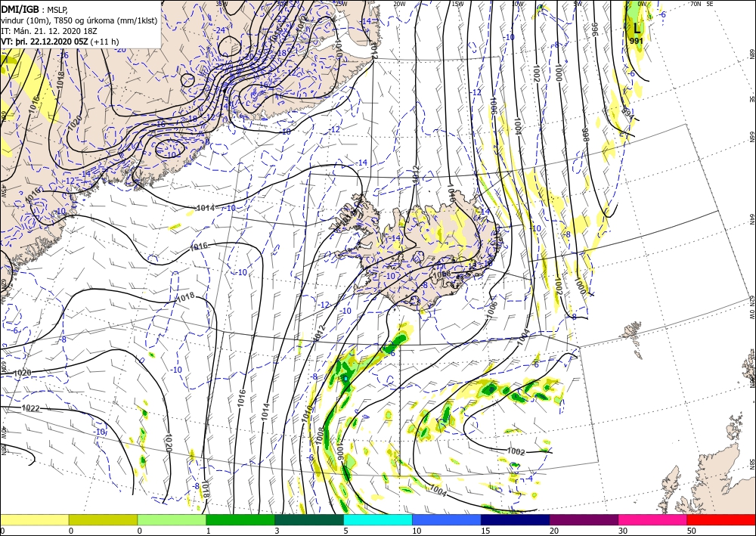Click the '998' isobar label
756x536 pixels.
[585, 135]
